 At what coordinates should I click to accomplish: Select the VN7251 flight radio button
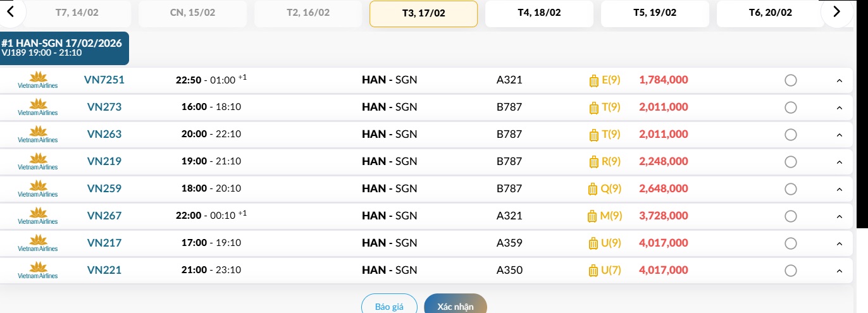(x=790, y=80)
